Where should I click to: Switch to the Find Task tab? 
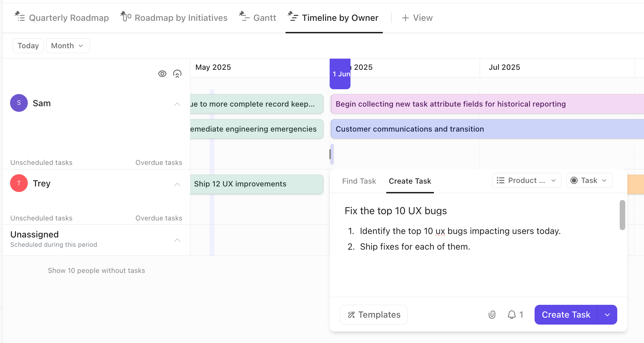[x=359, y=181]
